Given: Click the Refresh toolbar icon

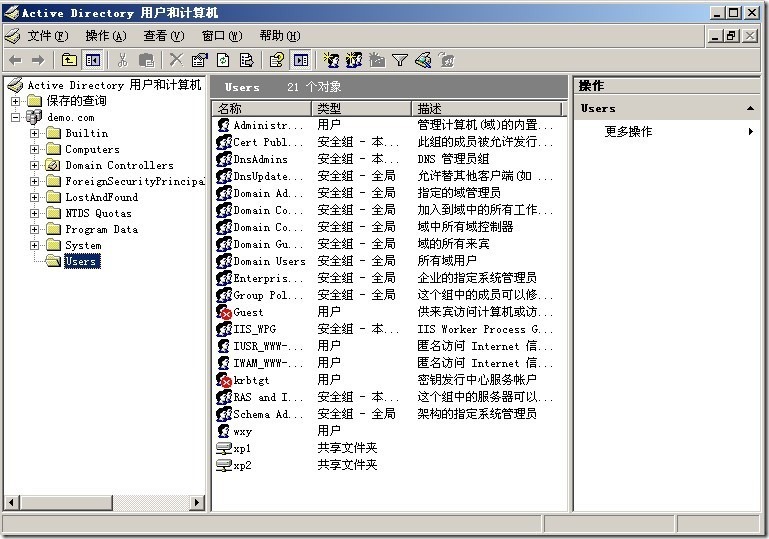Looking at the screenshot, I should 223,60.
